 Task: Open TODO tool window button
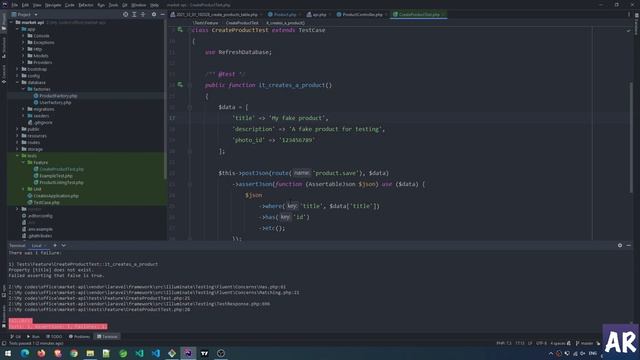(x=54, y=336)
